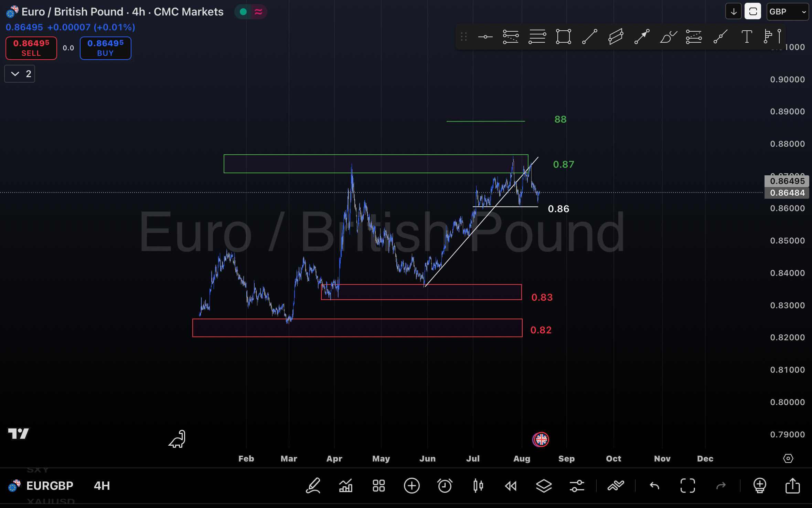Click the green 0.87 level text label
This screenshot has height=508, width=812.
[563, 164]
